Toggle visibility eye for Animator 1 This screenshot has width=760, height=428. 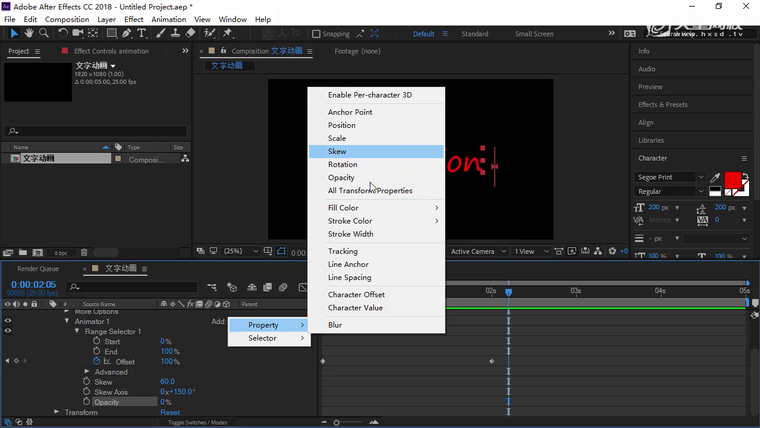8,321
